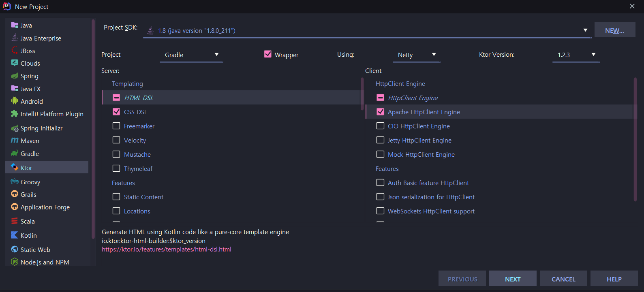
Task: Click the Grails icon
Action: coord(15,194)
